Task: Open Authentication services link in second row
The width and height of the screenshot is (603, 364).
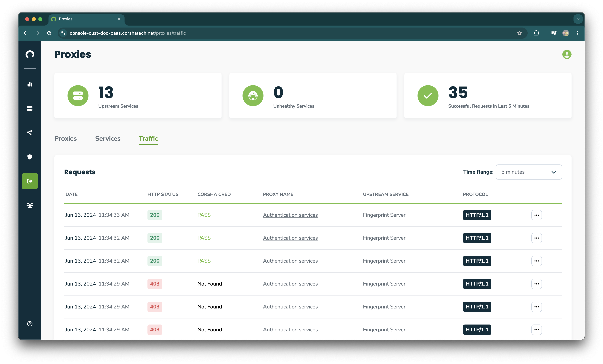Action: 290,238
